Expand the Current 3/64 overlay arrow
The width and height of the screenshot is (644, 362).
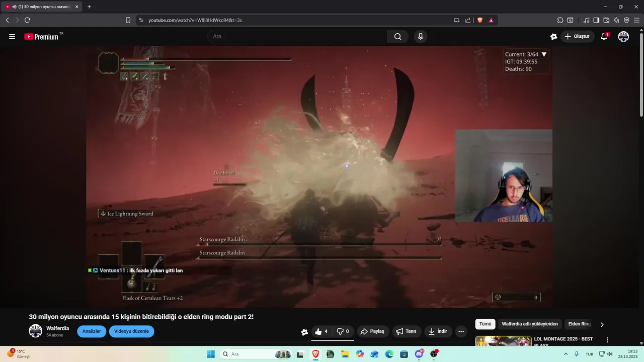(544, 54)
